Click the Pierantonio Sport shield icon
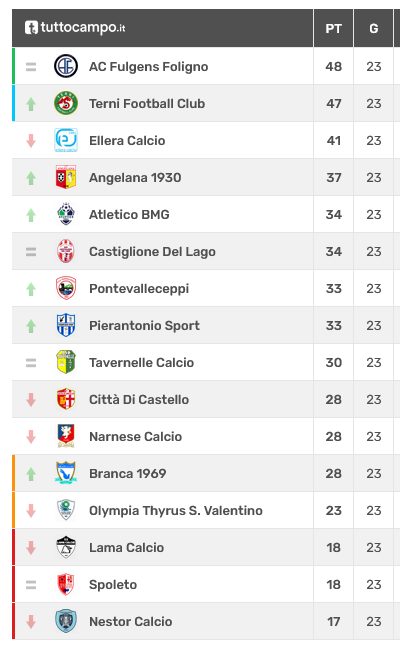The image size is (400, 647). point(66,325)
